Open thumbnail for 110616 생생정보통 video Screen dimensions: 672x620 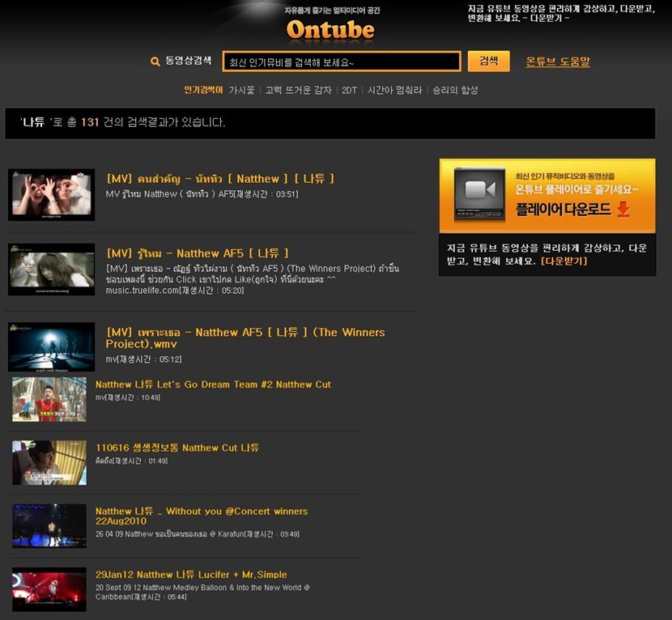[x=49, y=463]
